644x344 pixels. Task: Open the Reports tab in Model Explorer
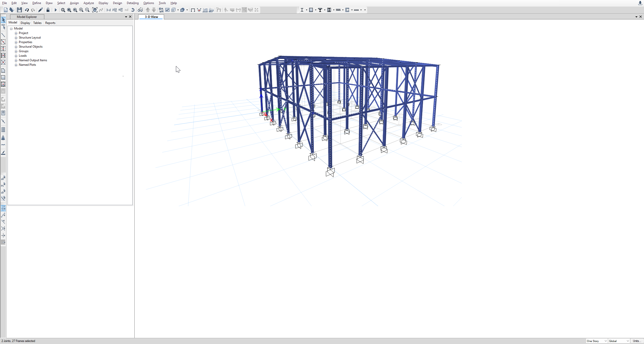(x=50, y=23)
